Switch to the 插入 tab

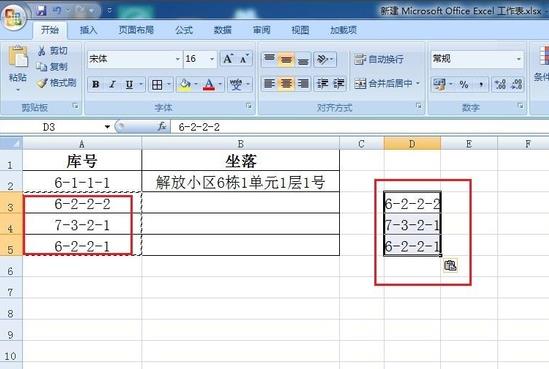(88, 30)
